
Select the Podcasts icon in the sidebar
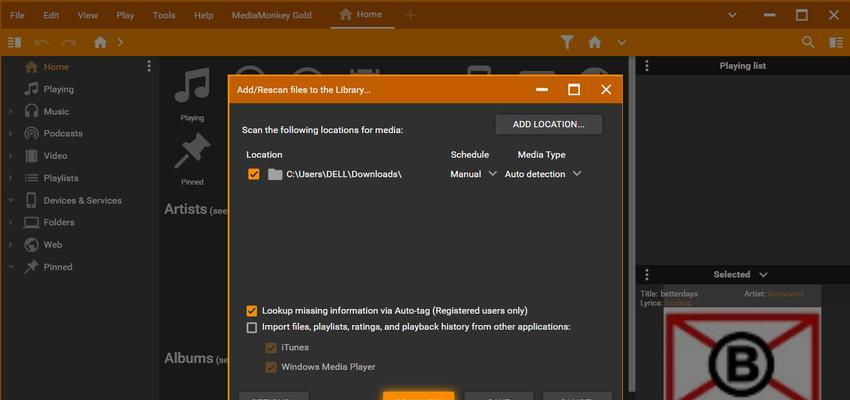pos(31,133)
